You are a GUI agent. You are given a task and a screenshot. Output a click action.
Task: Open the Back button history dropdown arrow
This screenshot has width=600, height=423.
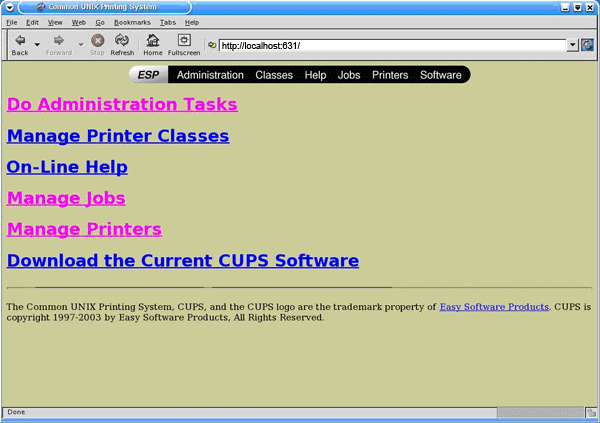[x=37, y=44]
